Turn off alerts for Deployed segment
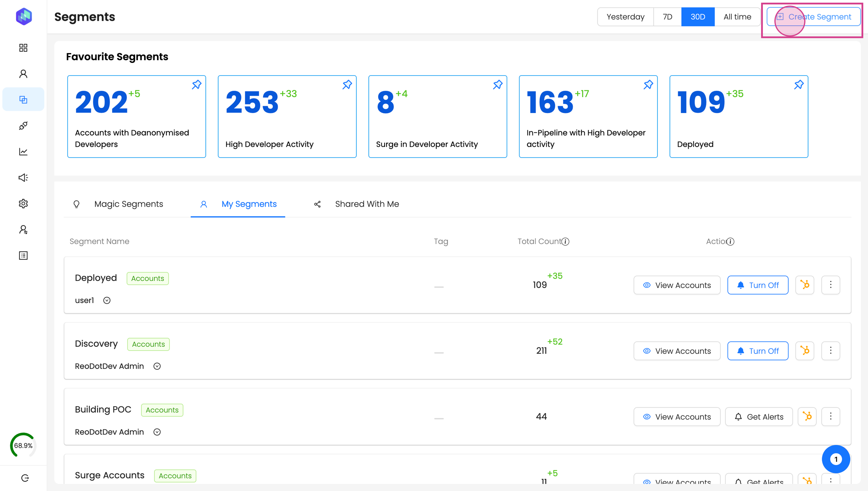This screenshot has height=491, width=868. pos(758,285)
